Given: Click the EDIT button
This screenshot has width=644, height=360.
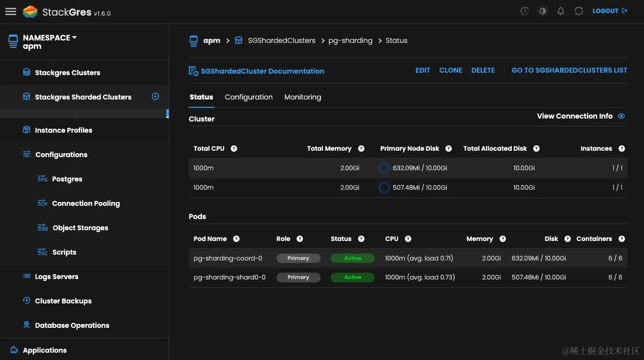Looking at the screenshot, I should 423,70.
